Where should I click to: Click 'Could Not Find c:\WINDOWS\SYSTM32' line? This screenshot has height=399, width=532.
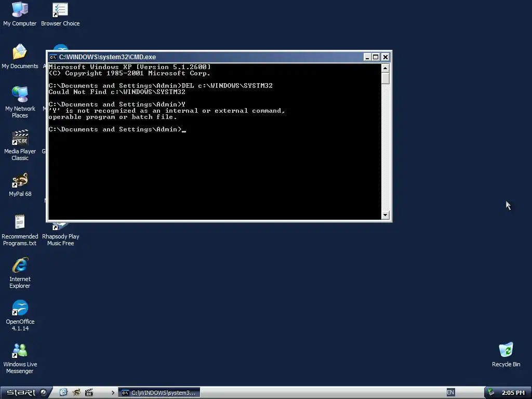click(117, 92)
